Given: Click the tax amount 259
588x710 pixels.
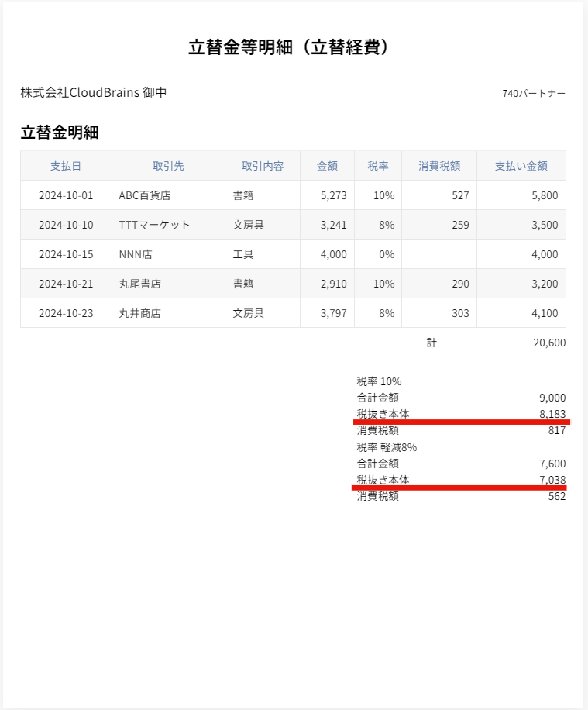Looking at the screenshot, I should click(x=460, y=225).
